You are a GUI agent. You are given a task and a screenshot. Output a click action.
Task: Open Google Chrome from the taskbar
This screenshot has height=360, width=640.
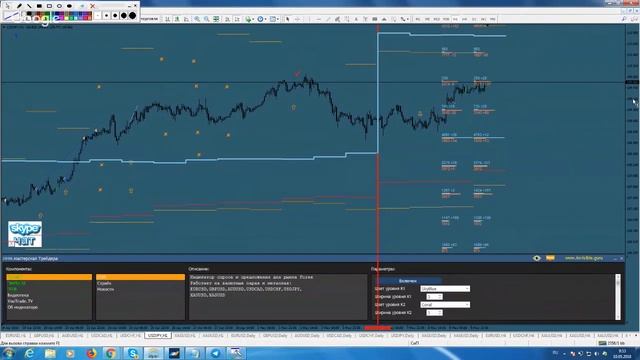(111, 353)
